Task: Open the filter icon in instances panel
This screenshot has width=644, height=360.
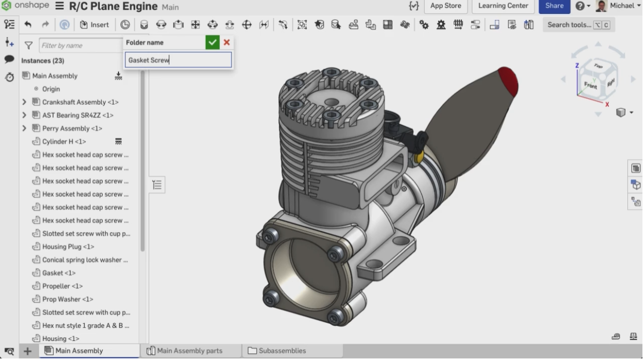Action: tap(28, 46)
